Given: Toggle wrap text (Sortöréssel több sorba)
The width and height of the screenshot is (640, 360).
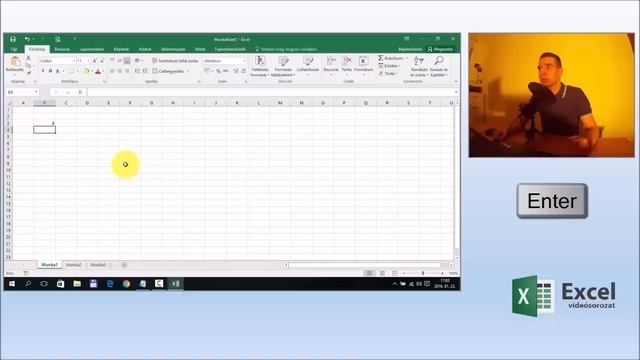Looking at the screenshot, I should [x=175, y=60].
